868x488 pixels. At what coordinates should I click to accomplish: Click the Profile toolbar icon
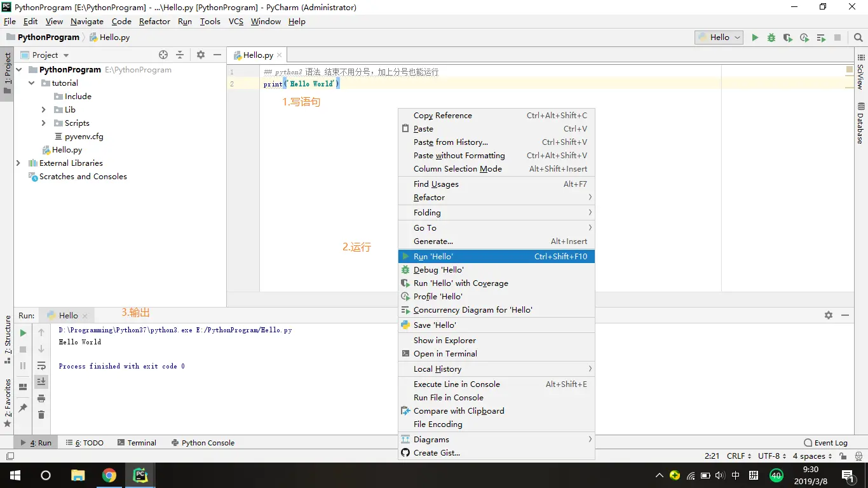point(804,37)
